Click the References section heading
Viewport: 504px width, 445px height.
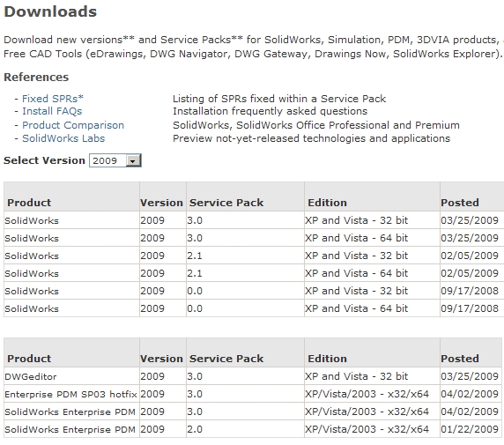[x=36, y=78]
